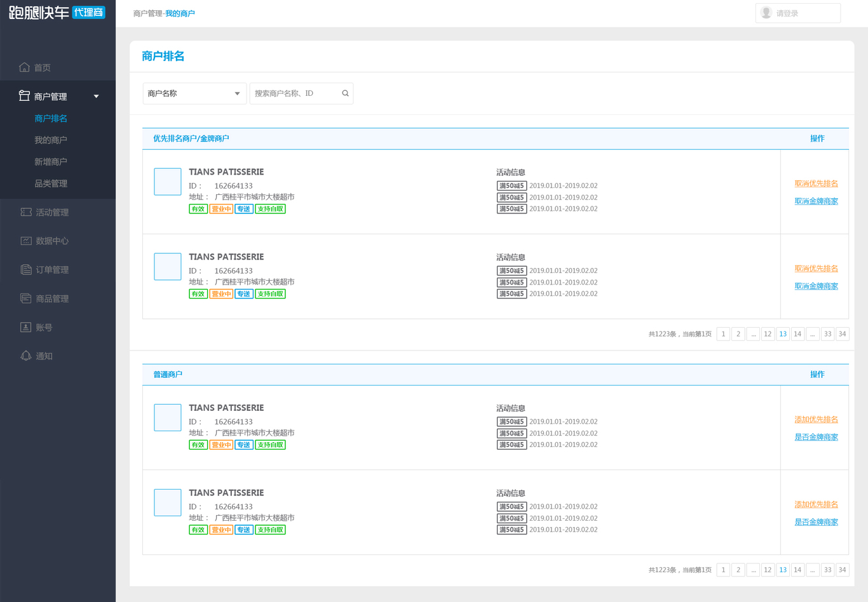The image size is (868, 602).
Task: Collapse the 商户管理 menu arrow
Action: point(97,97)
